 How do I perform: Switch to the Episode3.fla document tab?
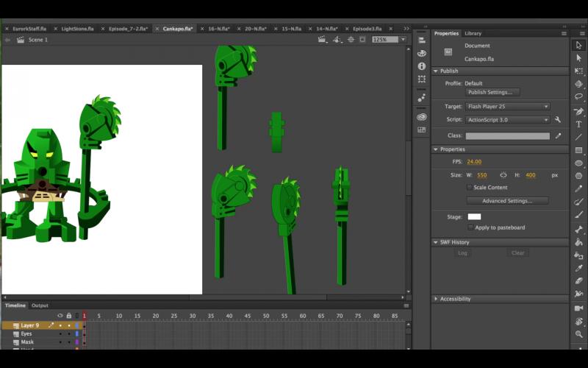tap(367, 29)
